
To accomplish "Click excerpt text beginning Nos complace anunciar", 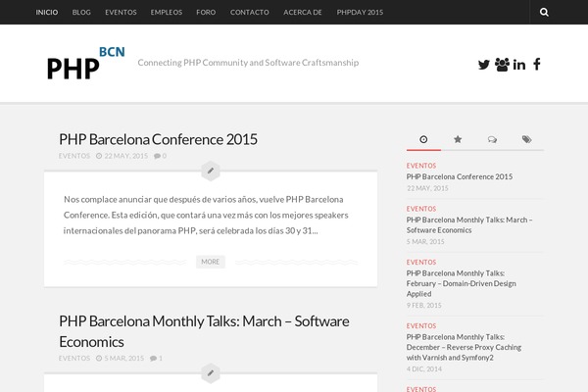I will click(206, 215).
